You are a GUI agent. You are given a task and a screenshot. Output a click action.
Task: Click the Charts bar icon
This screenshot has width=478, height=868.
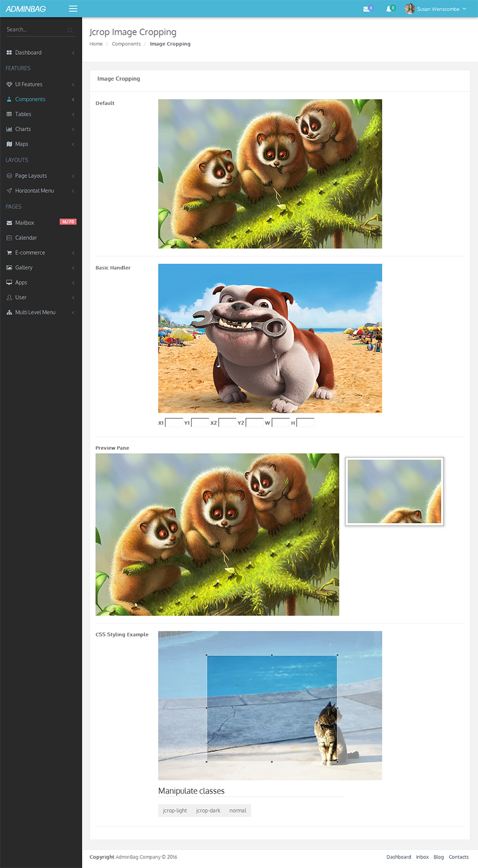point(9,129)
